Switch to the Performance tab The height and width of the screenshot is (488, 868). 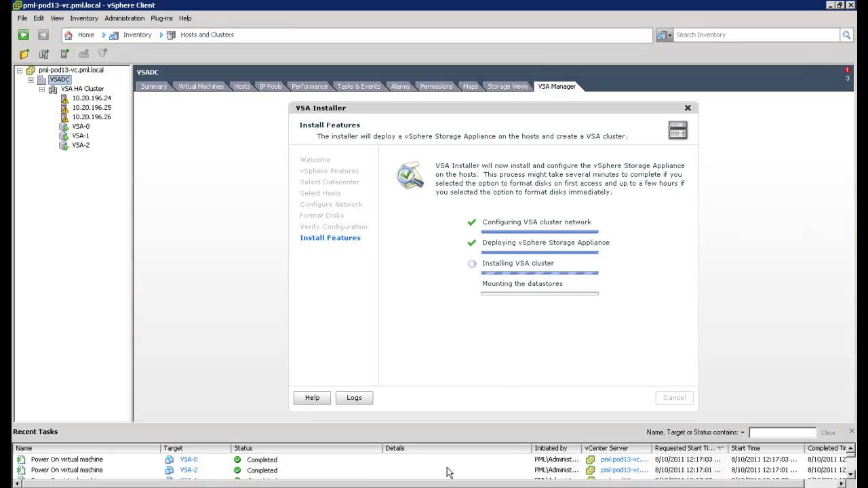point(309,87)
